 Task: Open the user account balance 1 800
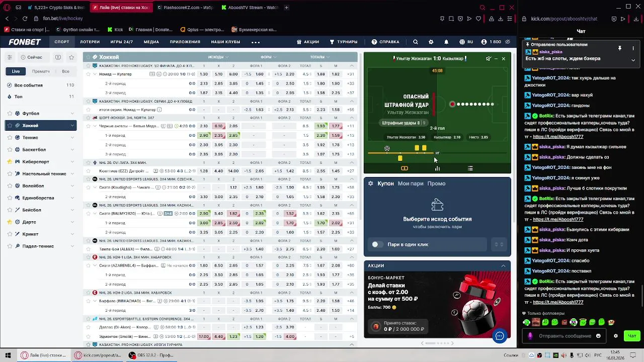tap(491, 42)
